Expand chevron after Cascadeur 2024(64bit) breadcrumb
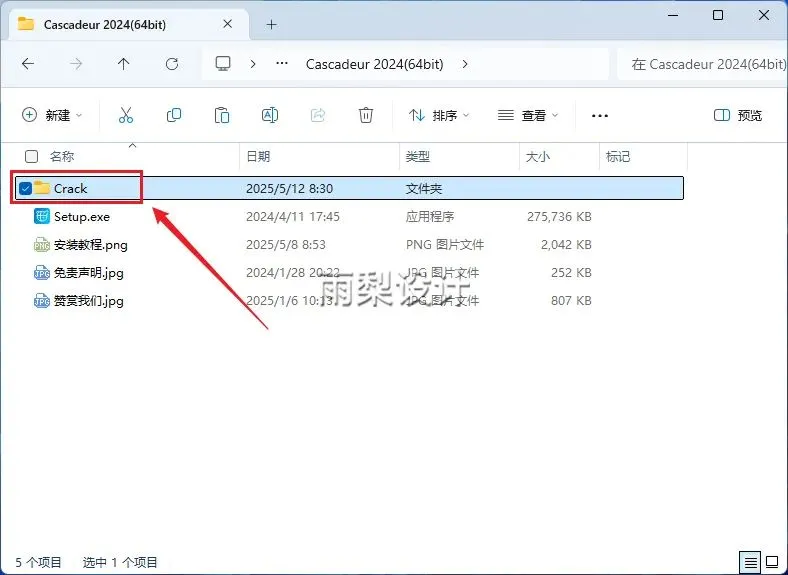788x575 pixels. 465,64
